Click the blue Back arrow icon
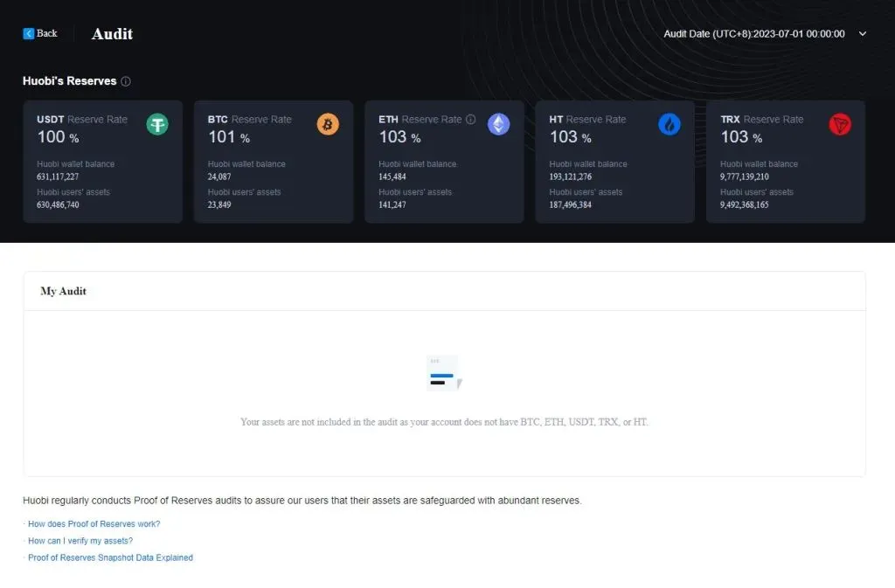Screen dimensions: 895x588 (29, 34)
